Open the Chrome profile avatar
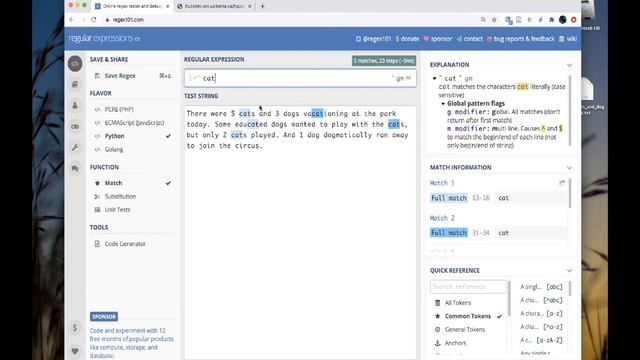The height and width of the screenshot is (360, 640). click(x=562, y=20)
